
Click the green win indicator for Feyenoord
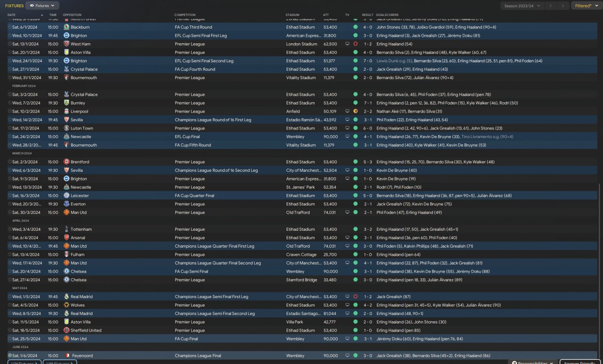tap(355, 356)
